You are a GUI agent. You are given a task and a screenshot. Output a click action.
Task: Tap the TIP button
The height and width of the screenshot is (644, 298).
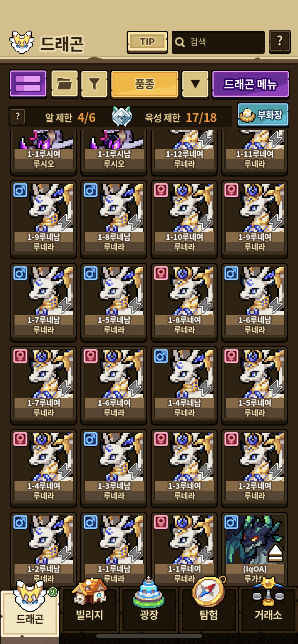[147, 42]
